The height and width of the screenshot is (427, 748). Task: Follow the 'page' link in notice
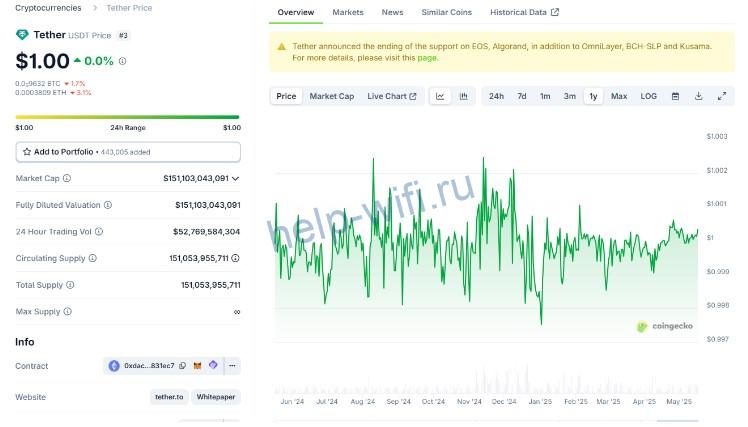pyautogui.click(x=427, y=58)
